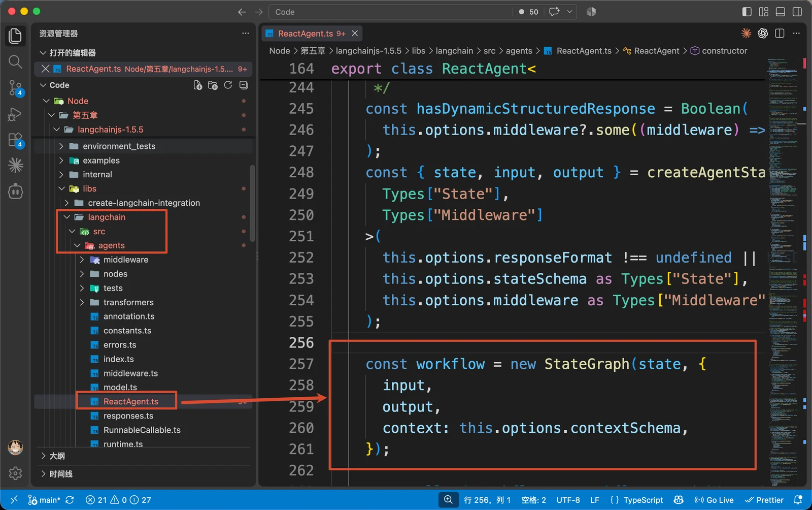
Task: Open the Search view in activity bar
Action: [x=15, y=62]
